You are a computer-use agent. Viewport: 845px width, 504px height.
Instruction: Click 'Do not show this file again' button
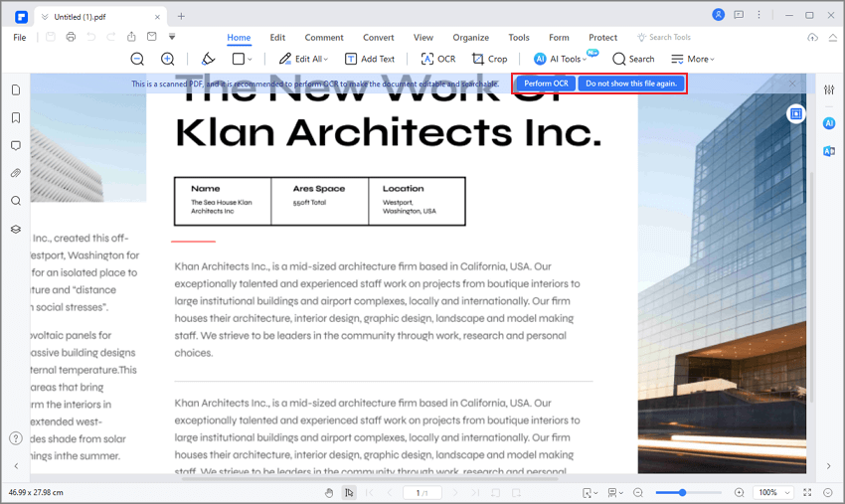(631, 84)
